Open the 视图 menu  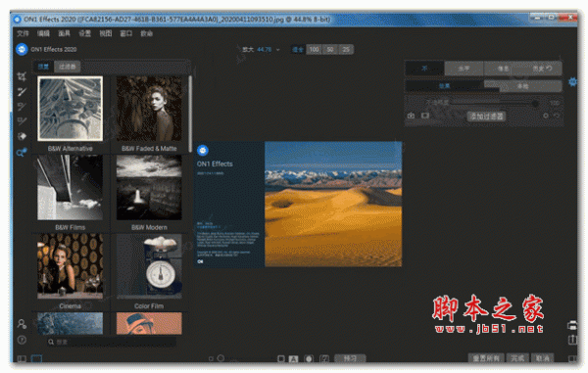click(x=106, y=33)
